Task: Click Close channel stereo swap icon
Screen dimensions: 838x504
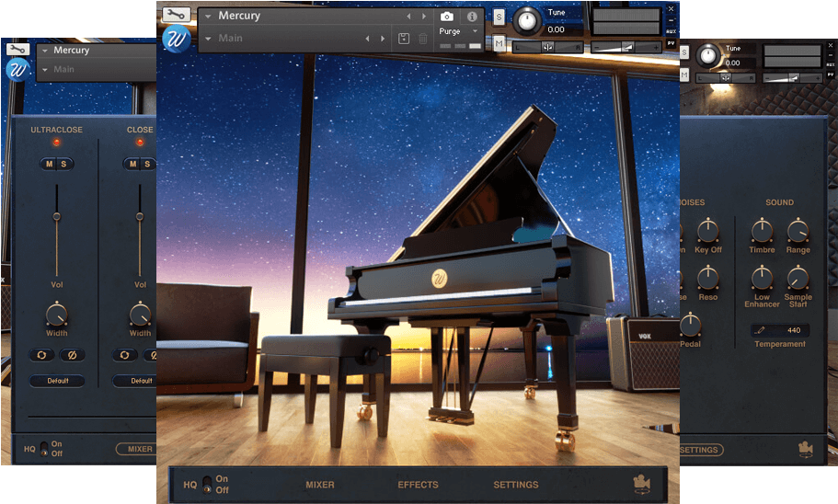Action: point(124,355)
